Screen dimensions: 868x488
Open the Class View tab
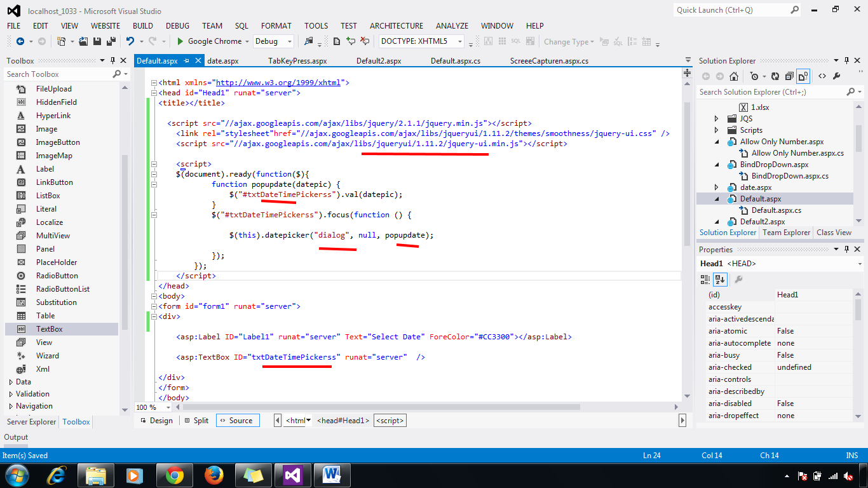coord(834,233)
